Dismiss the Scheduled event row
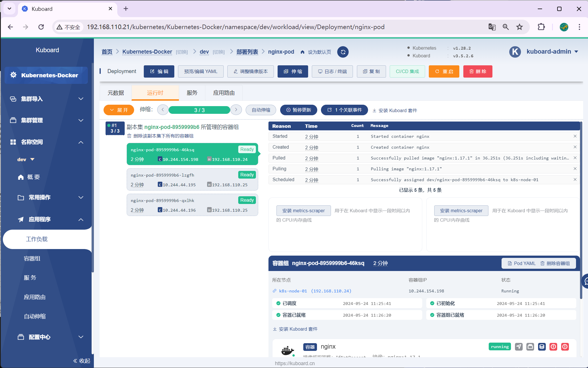The width and height of the screenshot is (588, 368). 575,180
